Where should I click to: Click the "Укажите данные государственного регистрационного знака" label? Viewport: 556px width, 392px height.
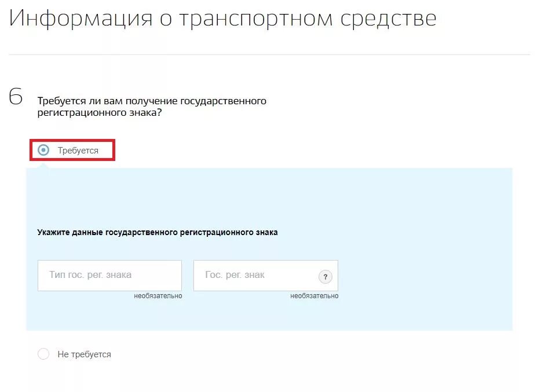pos(158,233)
